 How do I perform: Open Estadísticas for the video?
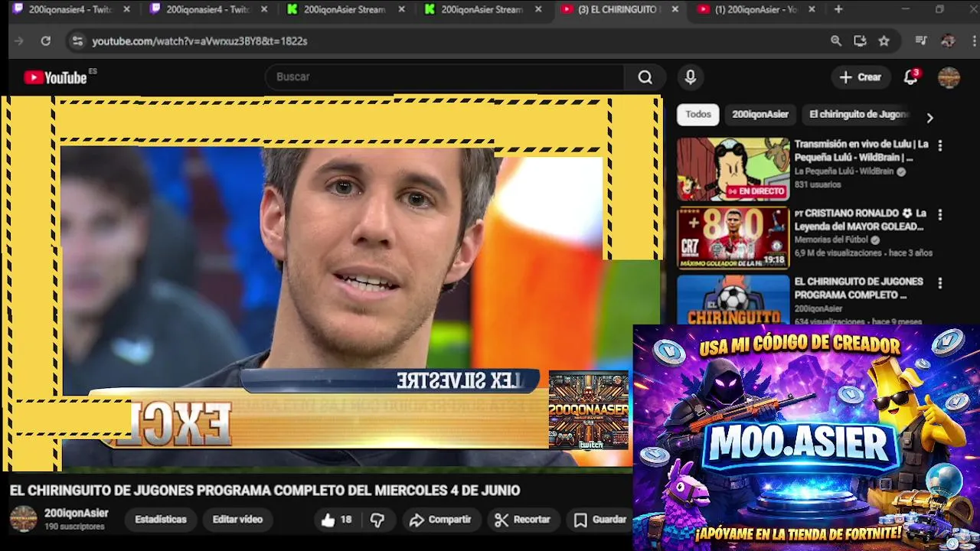(x=161, y=520)
